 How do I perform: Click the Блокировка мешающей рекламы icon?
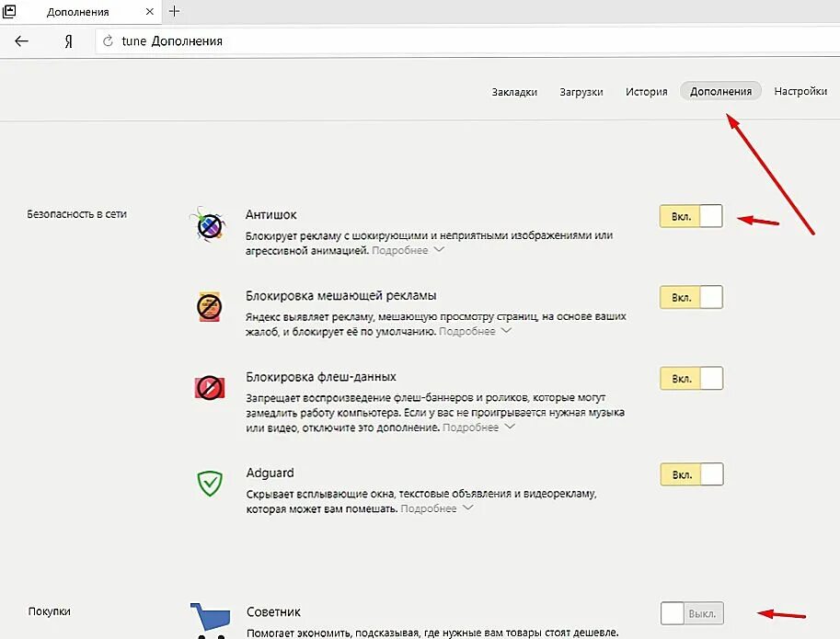(x=210, y=307)
